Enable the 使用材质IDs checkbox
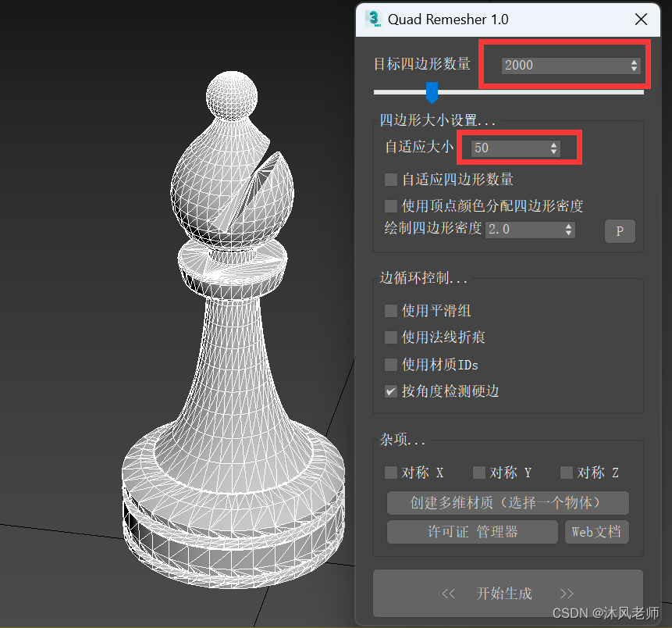 point(391,365)
